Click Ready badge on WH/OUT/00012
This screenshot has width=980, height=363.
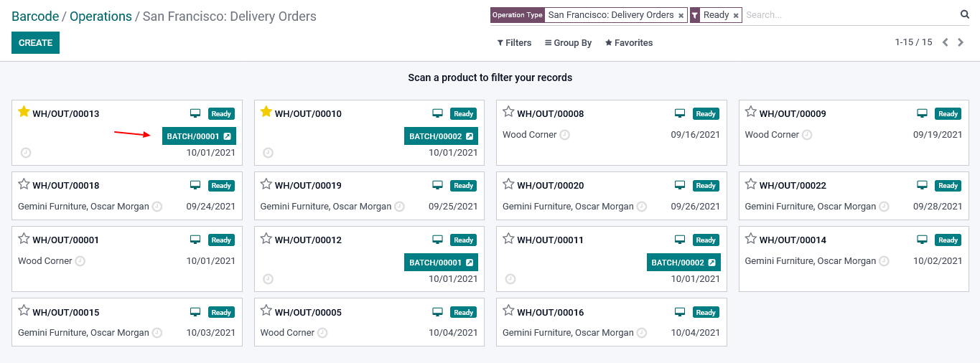(463, 240)
